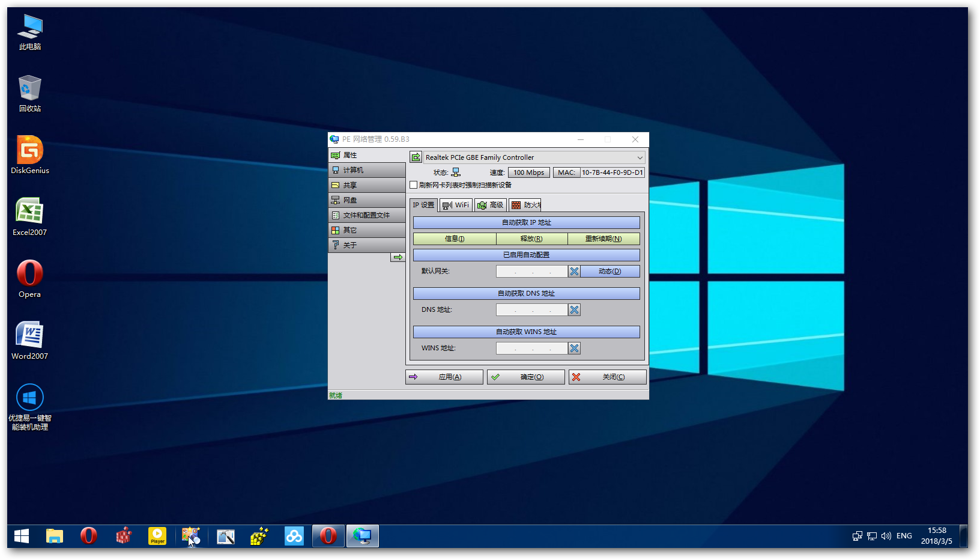Open the Excel2007 desktop icon

[29, 217]
